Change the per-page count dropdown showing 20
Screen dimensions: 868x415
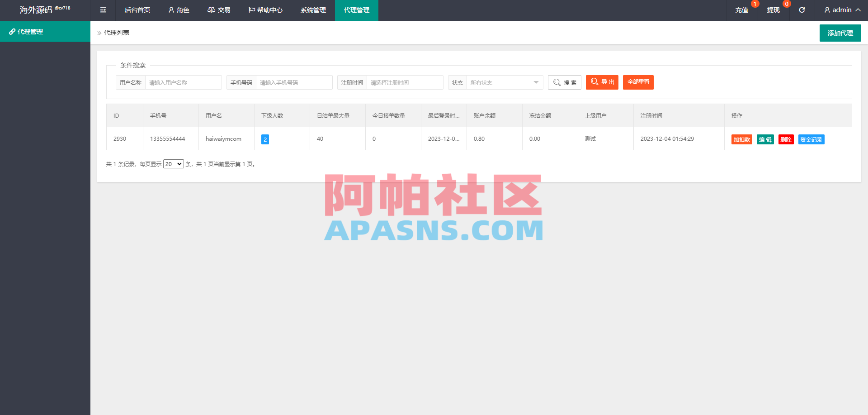pos(173,164)
